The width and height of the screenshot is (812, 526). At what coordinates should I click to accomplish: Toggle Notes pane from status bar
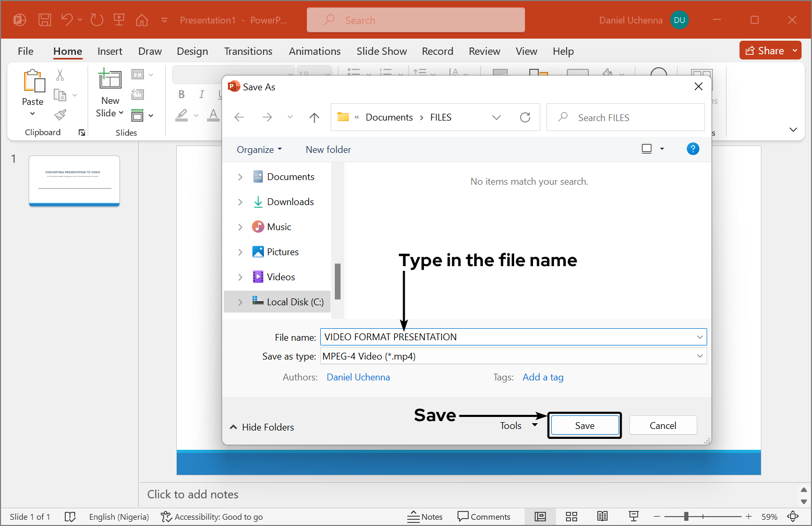(x=425, y=517)
